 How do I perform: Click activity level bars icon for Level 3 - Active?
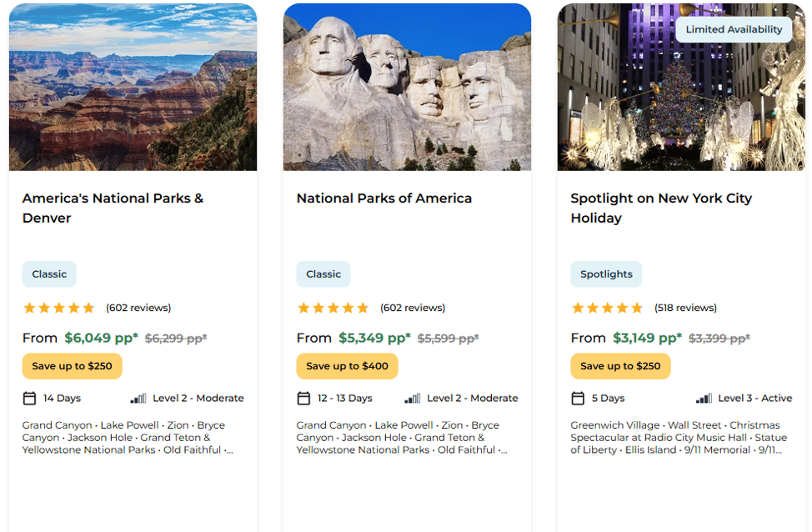coord(704,399)
